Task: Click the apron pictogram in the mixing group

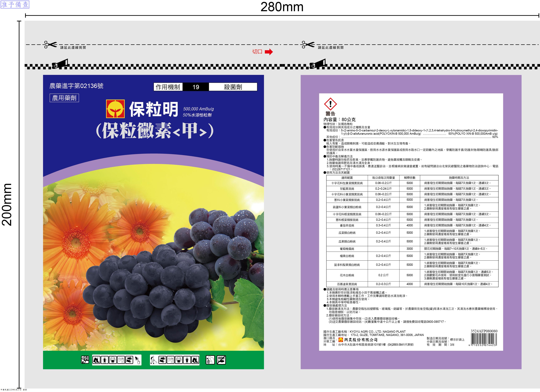Action: coord(105,360)
